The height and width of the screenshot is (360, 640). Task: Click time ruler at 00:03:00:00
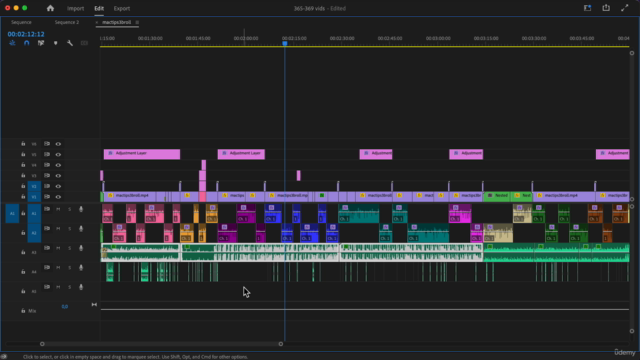(x=438, y=38)
